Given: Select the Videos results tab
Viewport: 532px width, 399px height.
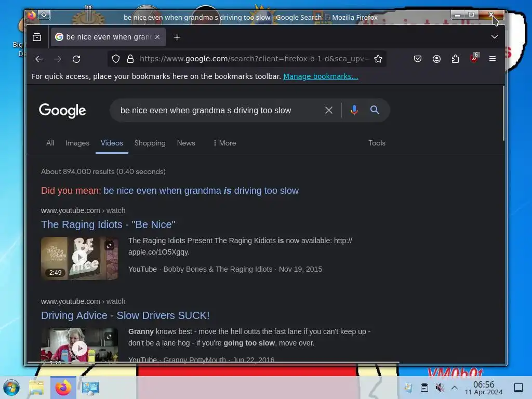Looking at the screenshot, I should [112, 143].
